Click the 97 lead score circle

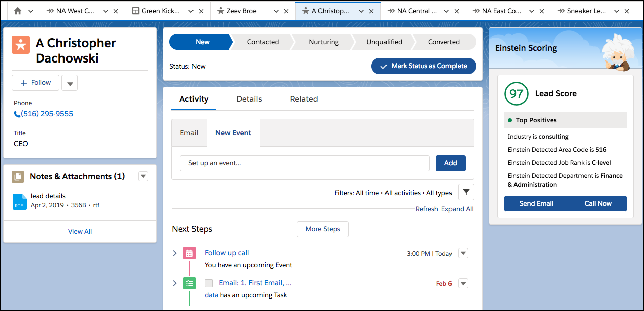pos(517,94)
